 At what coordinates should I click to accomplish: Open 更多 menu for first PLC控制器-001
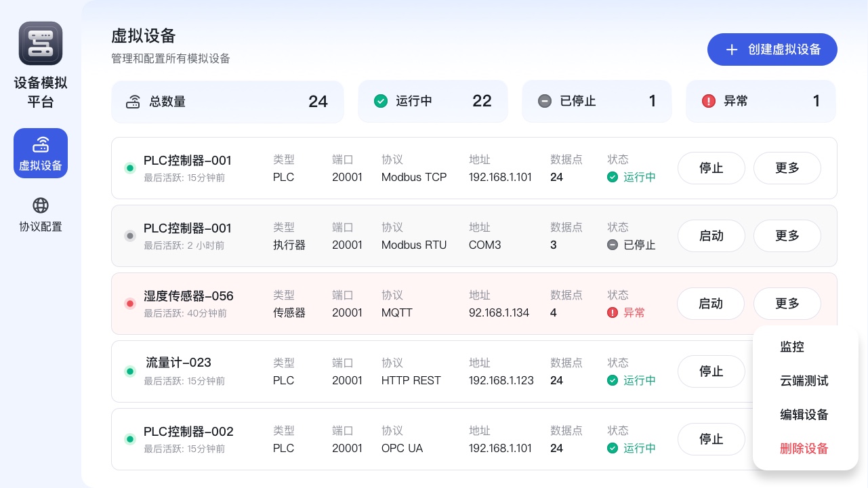pyautogui.click(x=787, y=168)
